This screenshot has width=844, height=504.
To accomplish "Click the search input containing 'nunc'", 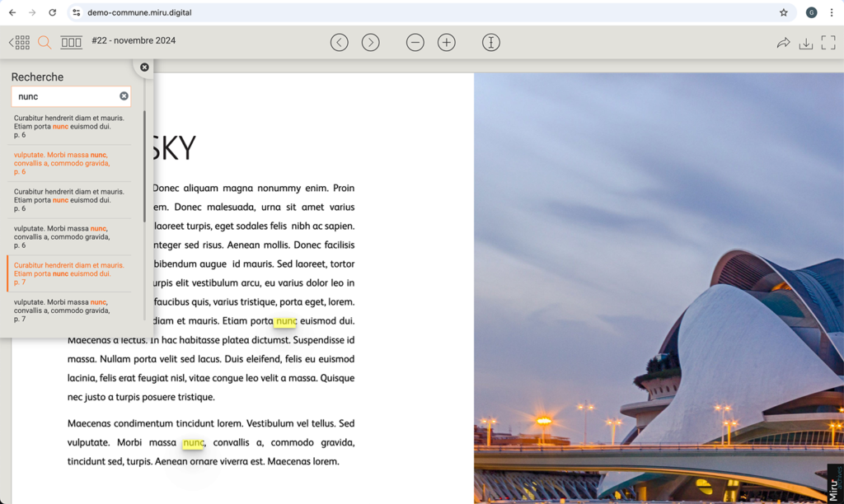I will point(66,96).
